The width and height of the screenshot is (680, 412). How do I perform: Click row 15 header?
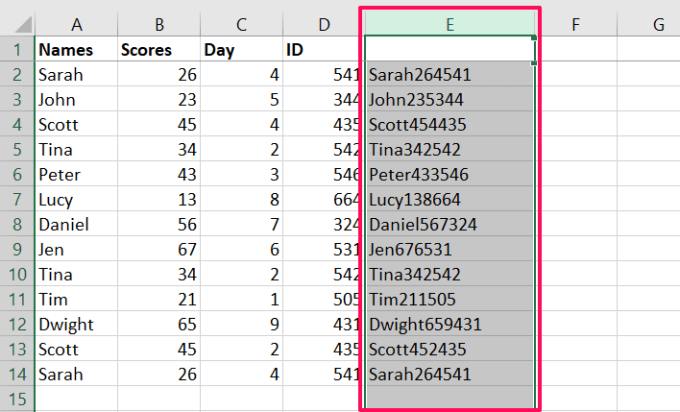pyautogui.click(x=17, y=399)
